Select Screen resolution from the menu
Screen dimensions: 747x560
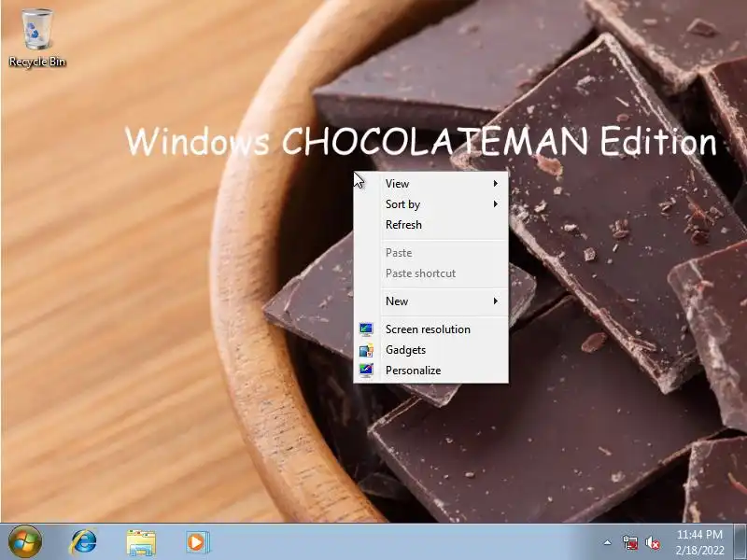point(431,329)
